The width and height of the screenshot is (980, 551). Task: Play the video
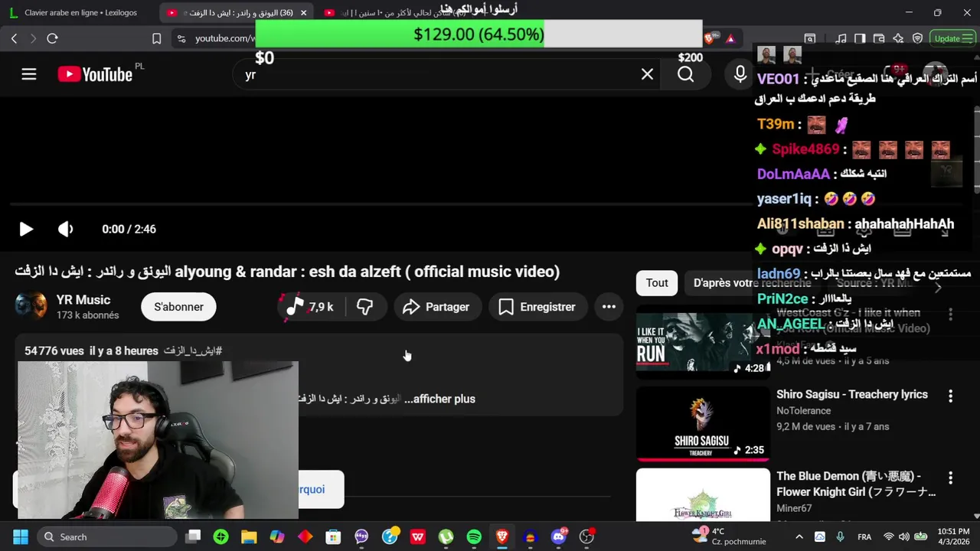coord(26,229)
